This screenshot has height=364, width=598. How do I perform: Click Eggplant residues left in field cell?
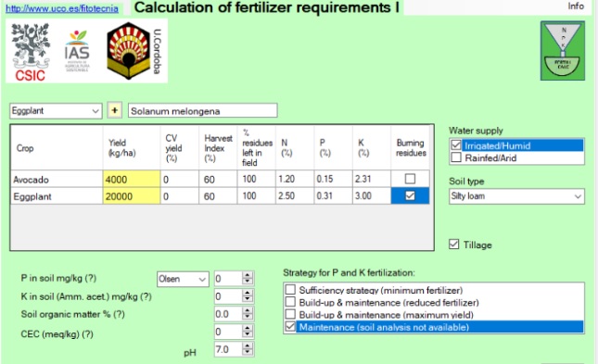[x=257, y=196]
